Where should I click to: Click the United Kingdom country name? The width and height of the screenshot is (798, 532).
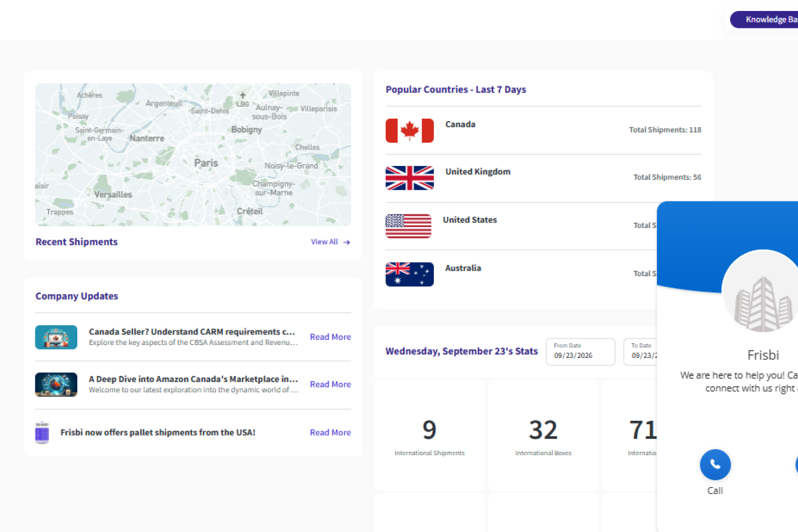tap(478, 172)
